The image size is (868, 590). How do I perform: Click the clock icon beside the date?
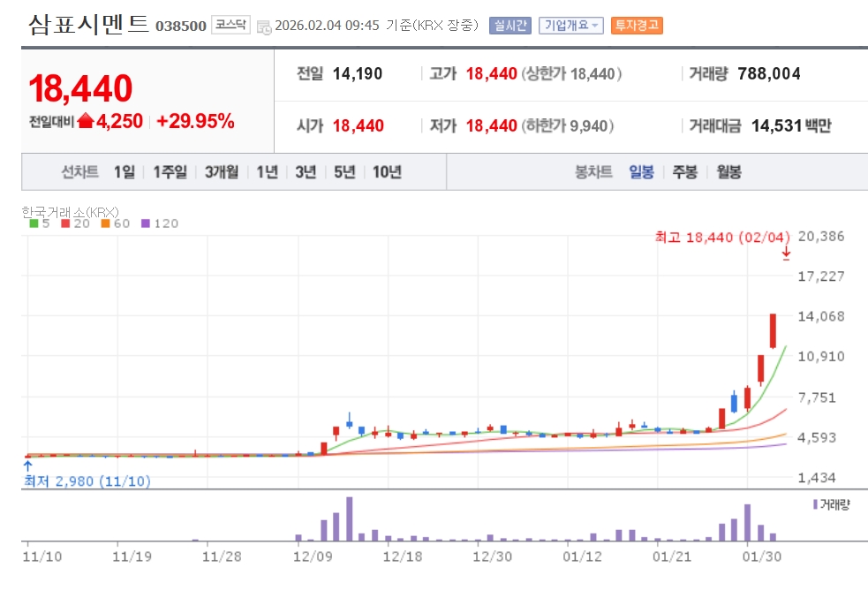pos(264,26)
